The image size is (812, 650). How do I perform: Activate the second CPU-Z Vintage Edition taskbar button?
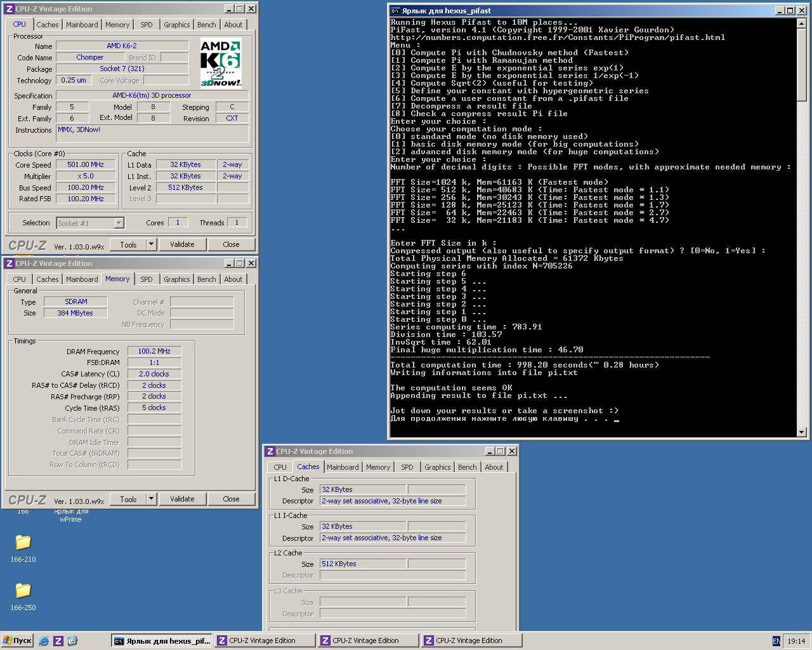tap(368, 641)
